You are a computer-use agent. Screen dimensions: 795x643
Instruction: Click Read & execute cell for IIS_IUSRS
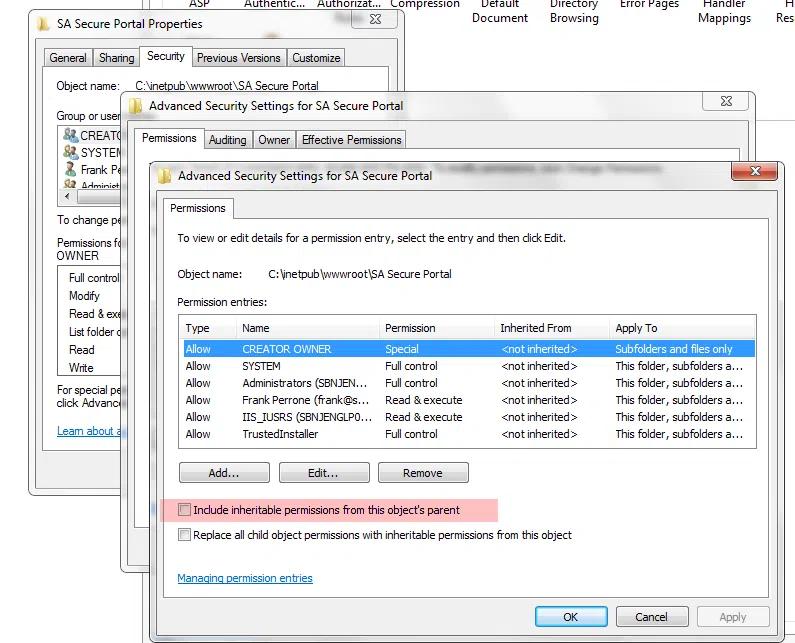click(x=424, y=417)
